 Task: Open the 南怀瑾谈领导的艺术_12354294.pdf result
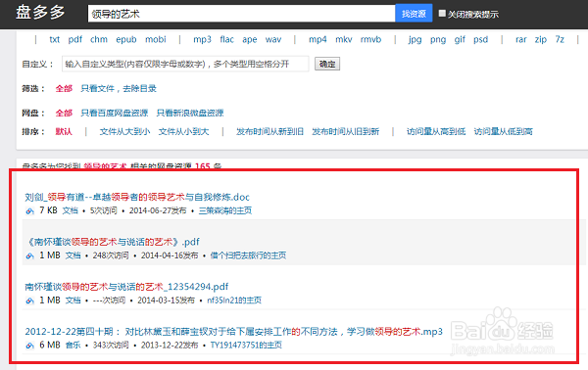click(126, 287)
